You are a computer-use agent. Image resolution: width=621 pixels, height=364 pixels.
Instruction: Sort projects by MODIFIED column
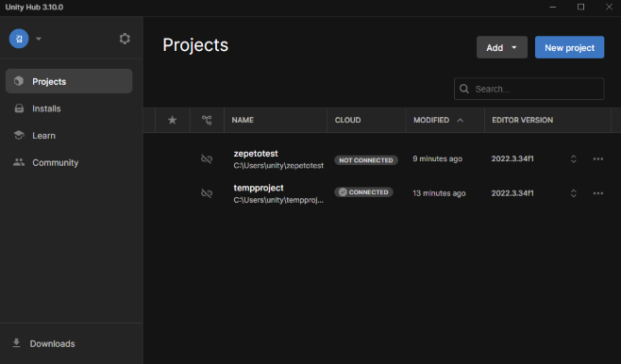[431, 120]
